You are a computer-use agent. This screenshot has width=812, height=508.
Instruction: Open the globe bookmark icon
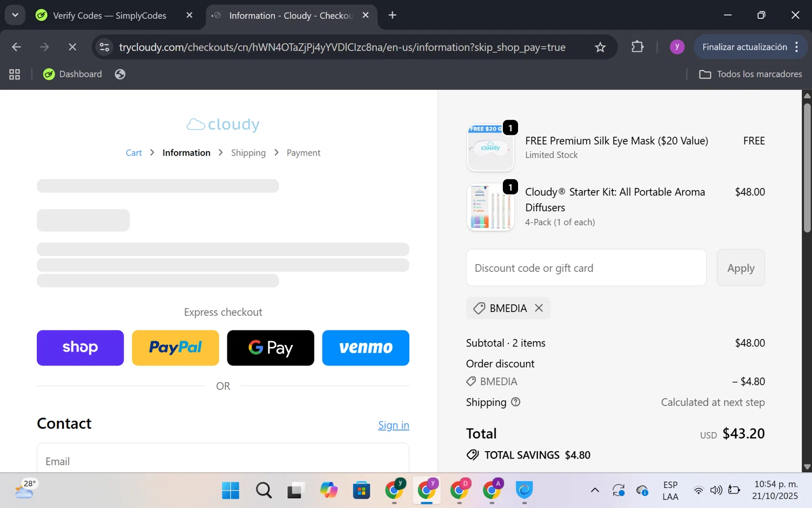pos(120,74)
